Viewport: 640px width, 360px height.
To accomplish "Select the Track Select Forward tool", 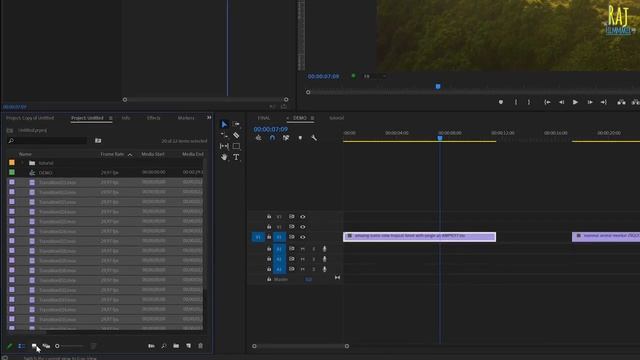I will tap(236, 124).
